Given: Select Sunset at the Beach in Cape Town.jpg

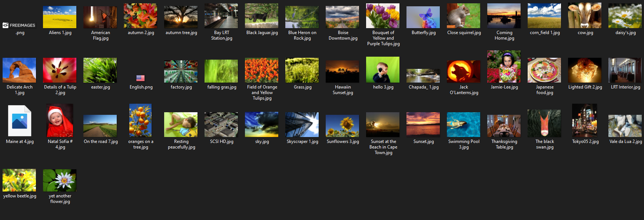Looking at the screenshot, I should [383, 125].
